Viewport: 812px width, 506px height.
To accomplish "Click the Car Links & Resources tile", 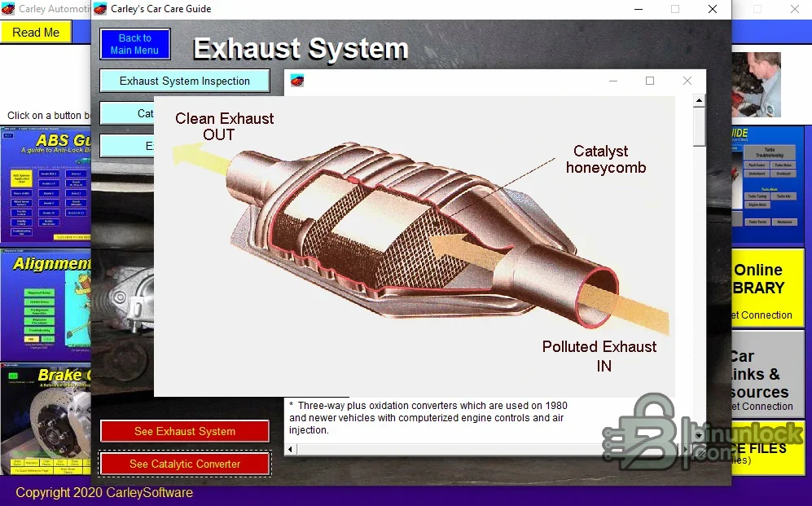I will 767,373.
